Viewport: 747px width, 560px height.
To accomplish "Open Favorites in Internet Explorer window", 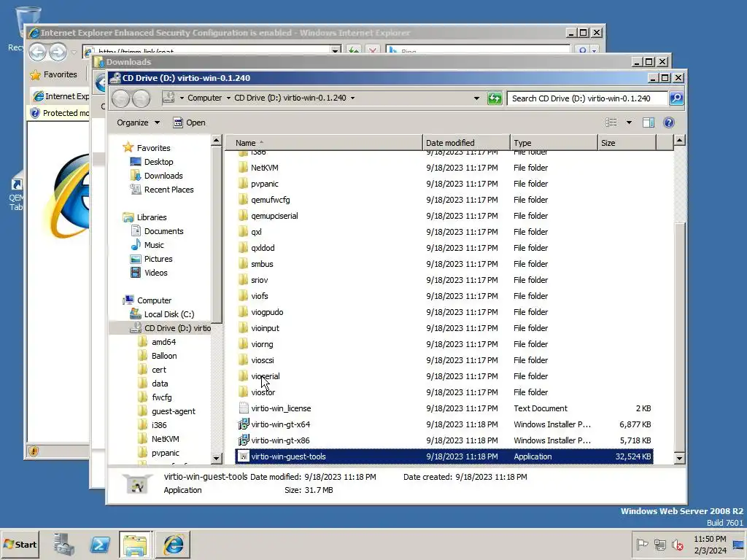I will click(54, 75).
